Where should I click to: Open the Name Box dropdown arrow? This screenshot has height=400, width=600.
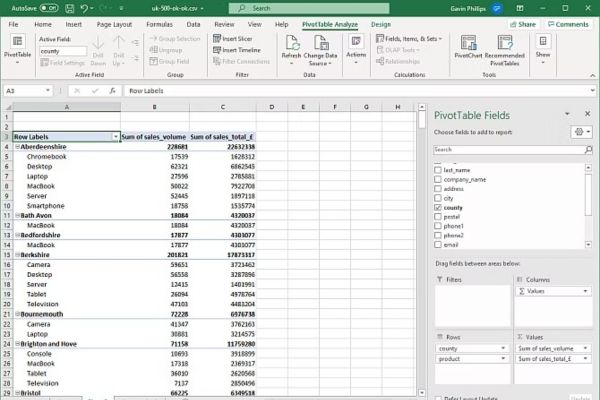(x=48, y=90)
